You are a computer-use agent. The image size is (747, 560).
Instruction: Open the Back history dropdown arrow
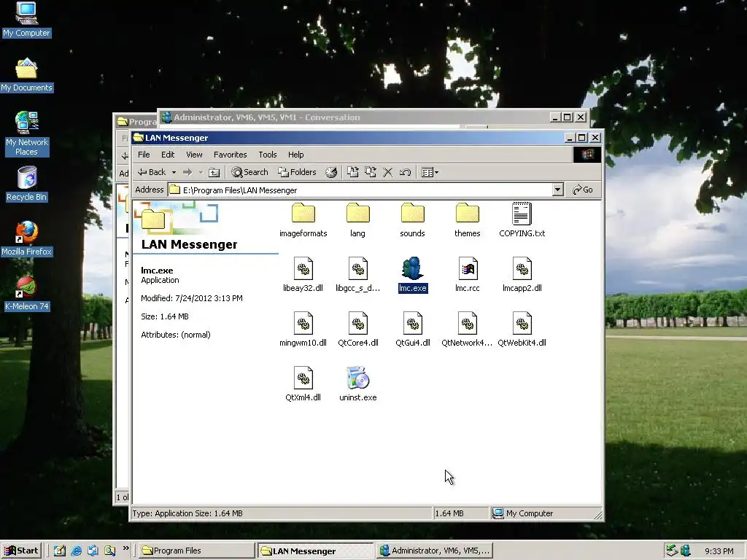point(174,172)
